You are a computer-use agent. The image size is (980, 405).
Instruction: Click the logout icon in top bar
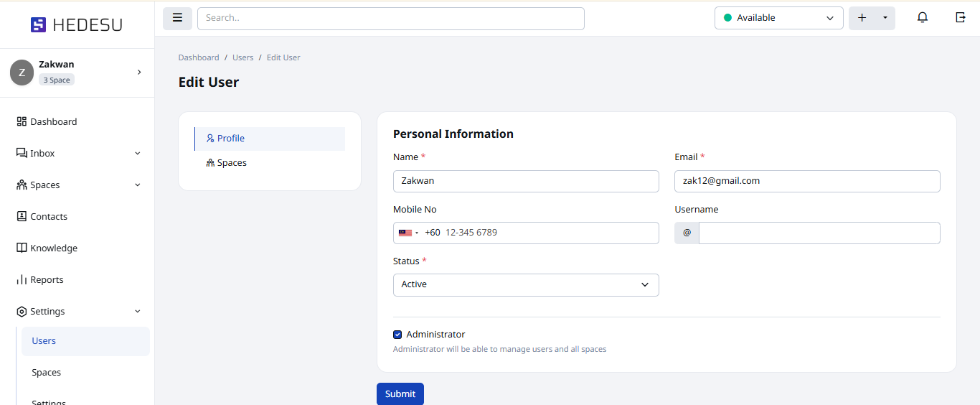961,18
